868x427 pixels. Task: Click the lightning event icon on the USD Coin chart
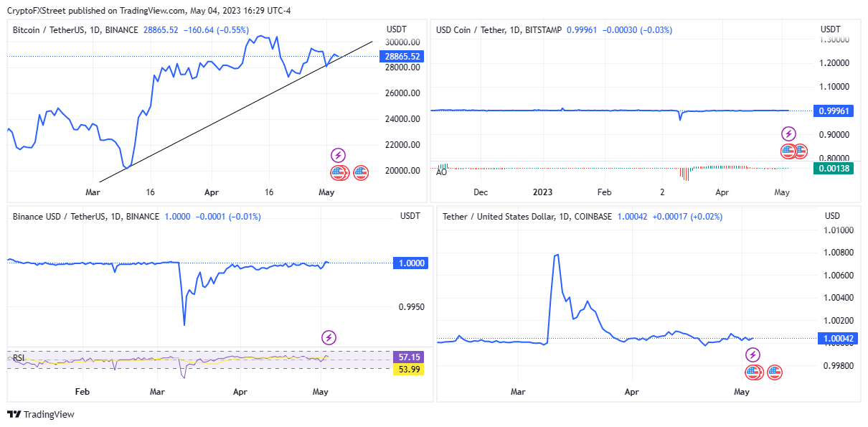788,134
